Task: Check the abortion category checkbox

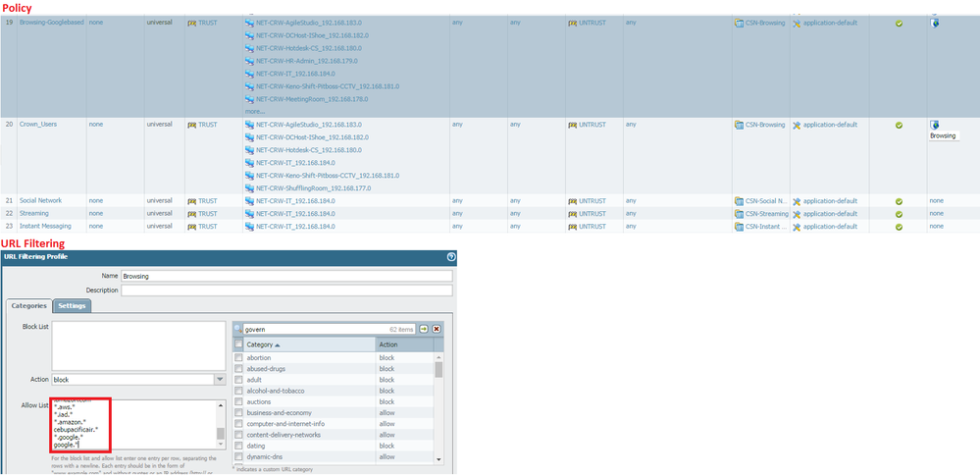Action: tap(238, 358)
